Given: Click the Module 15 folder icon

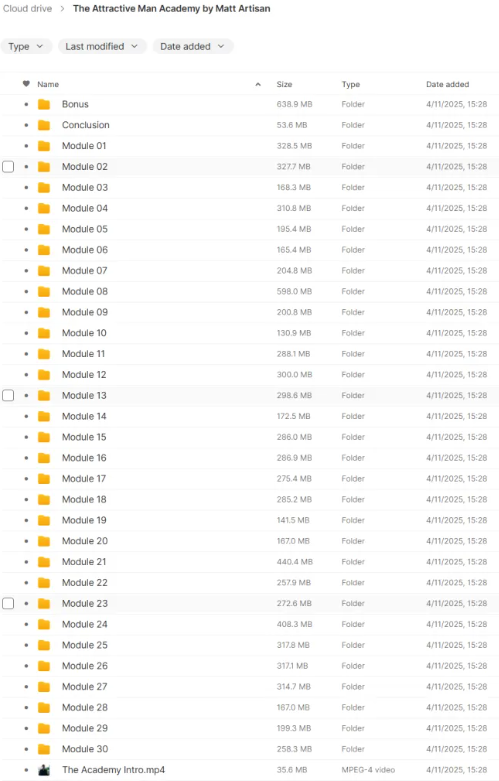Looking at the screenshot, I should click(x=44, y=437).
